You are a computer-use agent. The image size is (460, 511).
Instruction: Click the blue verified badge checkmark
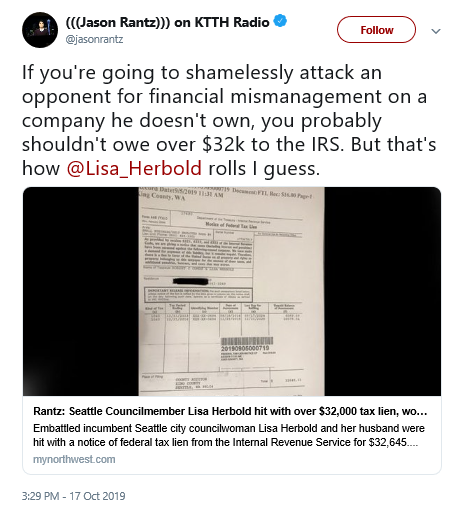280,21
